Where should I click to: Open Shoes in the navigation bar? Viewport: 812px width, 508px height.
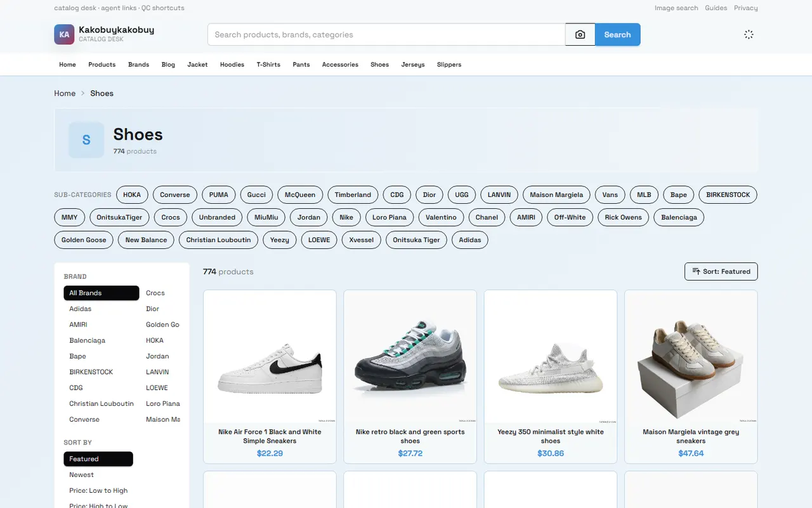click(379, 64)
